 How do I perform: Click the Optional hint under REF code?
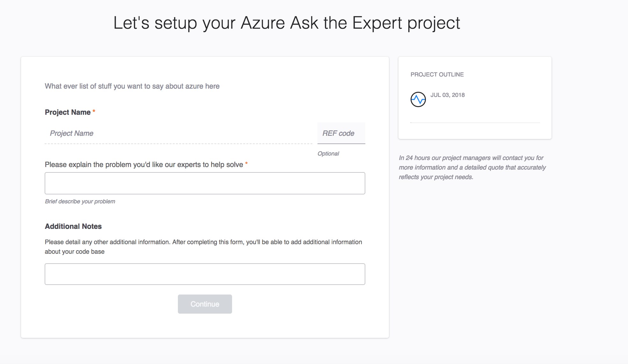(328, 154)
